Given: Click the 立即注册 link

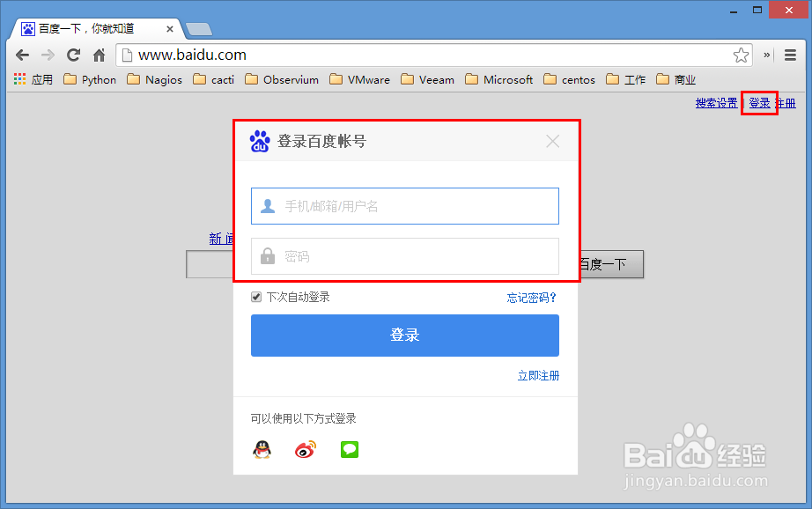Looking at the screenshot, I should click(539, 375).
